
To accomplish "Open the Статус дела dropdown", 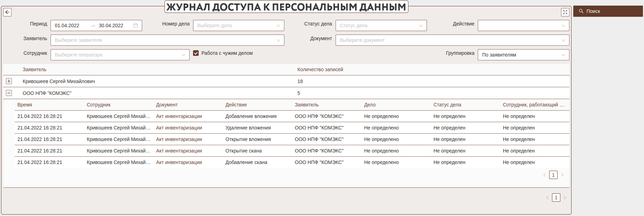I will coord(381,25).
